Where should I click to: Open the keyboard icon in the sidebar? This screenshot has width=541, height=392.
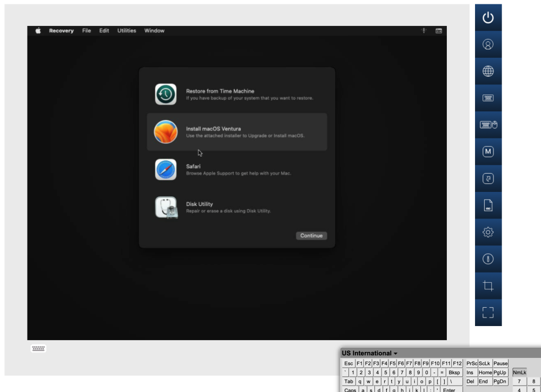coord(488,98)
